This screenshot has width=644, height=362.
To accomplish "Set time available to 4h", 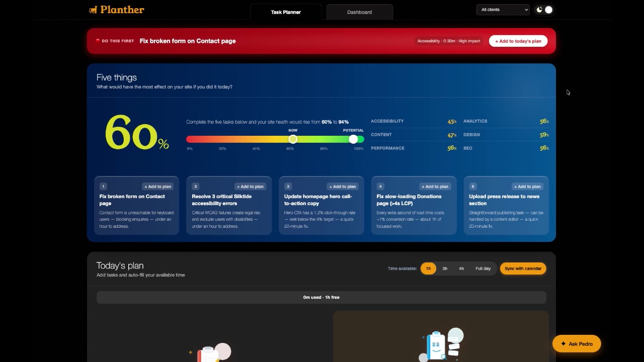I will click(461, 268).
